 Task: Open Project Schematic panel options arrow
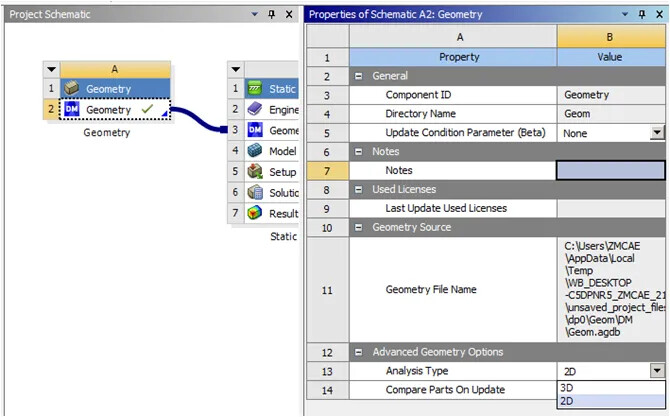tap(256, 15)
